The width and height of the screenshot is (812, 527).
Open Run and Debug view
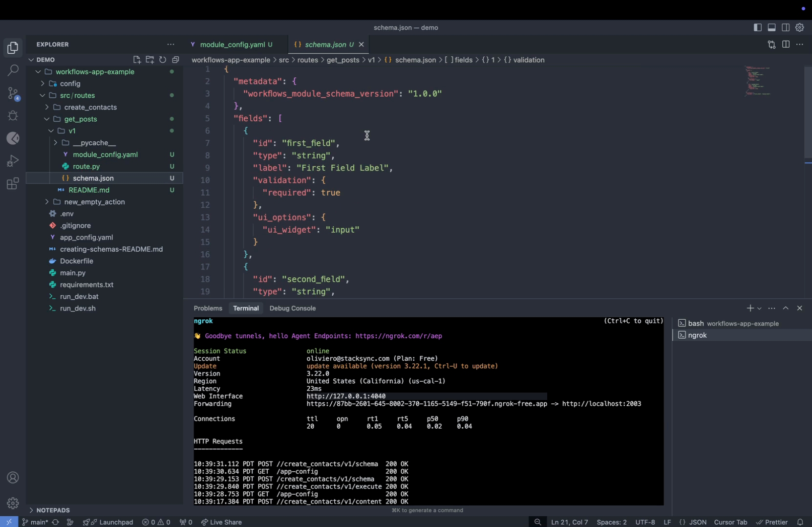click(13, 161)
